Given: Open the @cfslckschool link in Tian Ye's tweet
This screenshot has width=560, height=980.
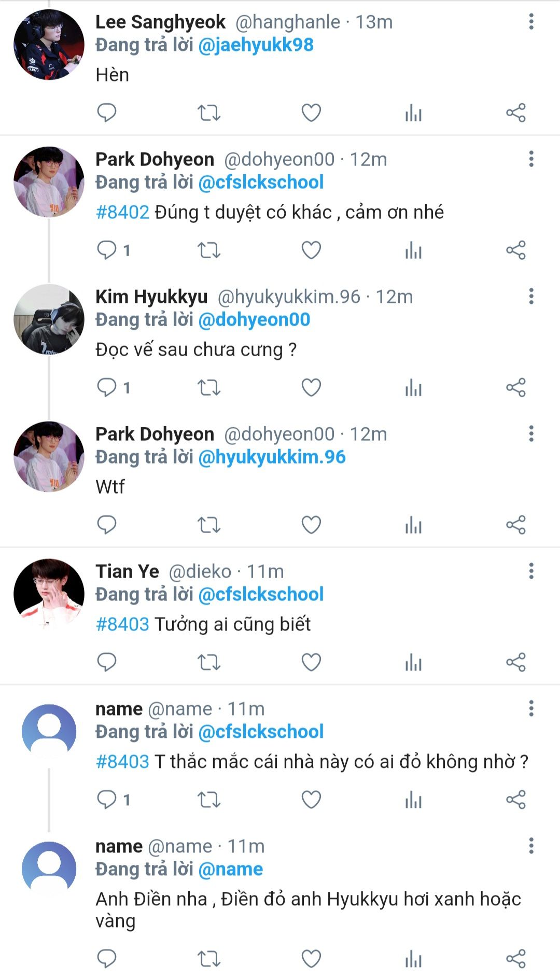Looking at the screenshot, I should click(x=261, y=594).
